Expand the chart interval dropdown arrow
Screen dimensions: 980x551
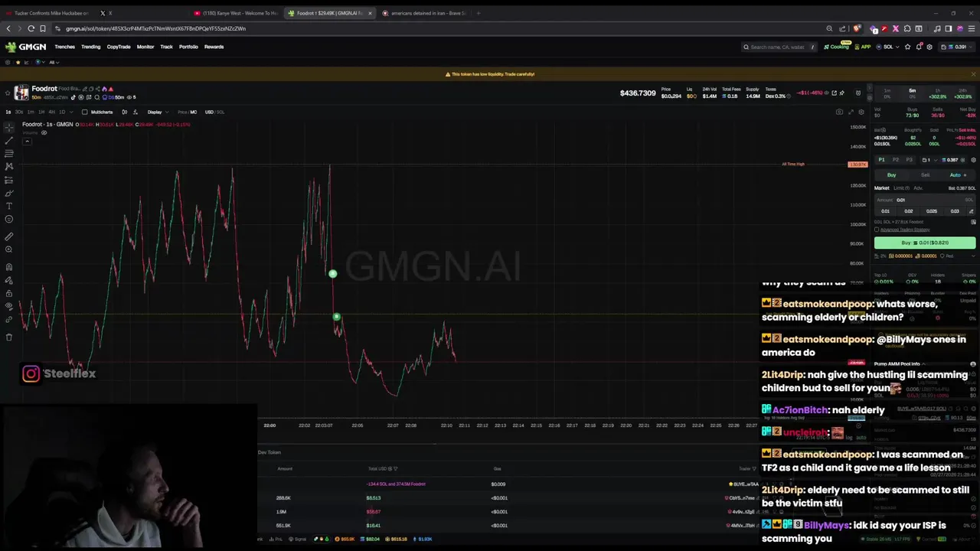72,112
